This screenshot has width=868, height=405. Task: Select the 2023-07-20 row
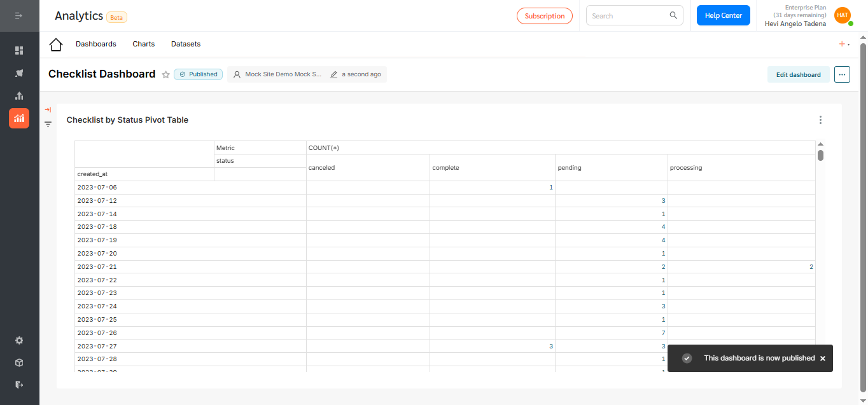tap(445, 254)
